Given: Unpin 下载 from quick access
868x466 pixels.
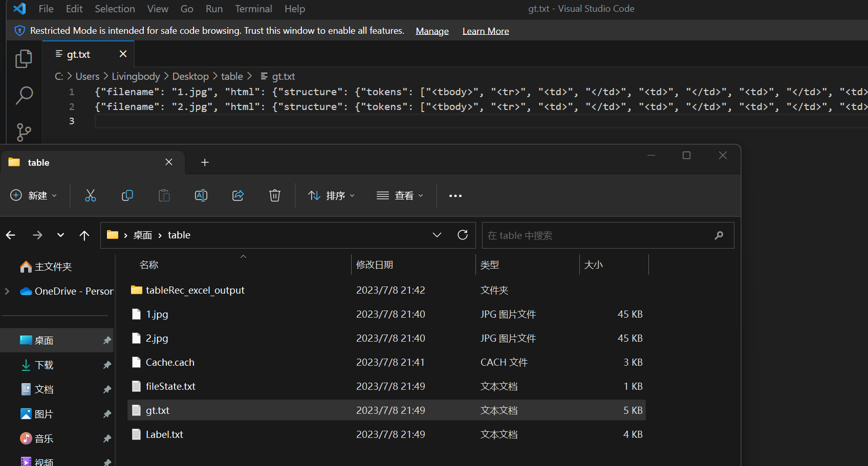Looking at the screenshot, I should [x=107, y=365].
